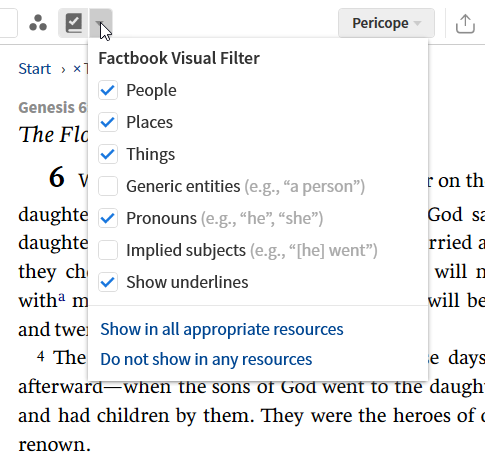Enable the Generic entities checkbox
The width and height of the screenshot is (485, 458).
(108, 186)
